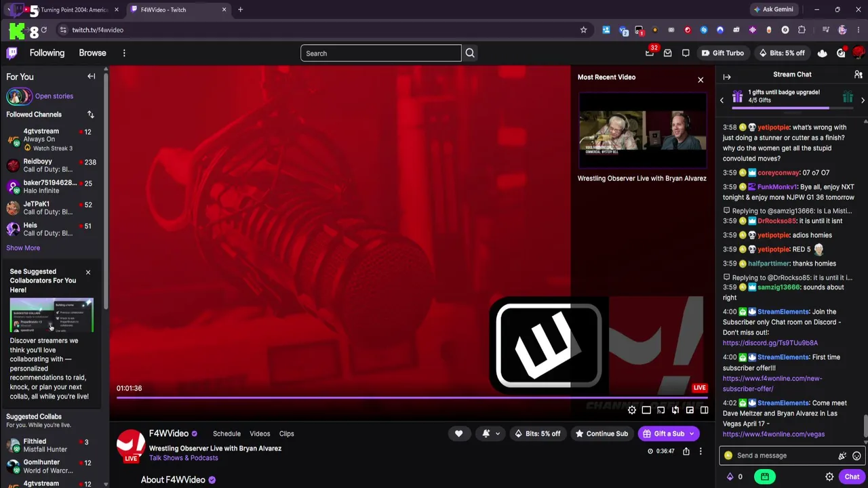Cast the stream to a device
Screen dimensions: 868x488
pos(661,410)
